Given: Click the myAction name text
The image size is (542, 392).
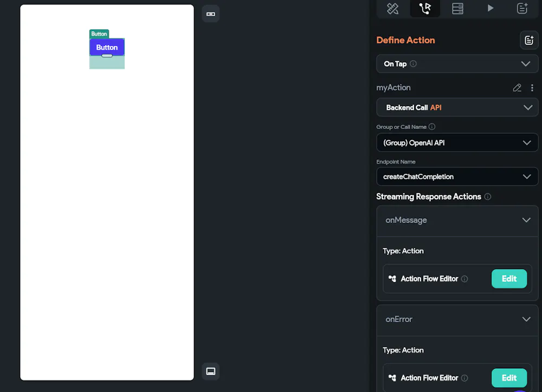Looking at the screenshot, I should click(393, 88).
